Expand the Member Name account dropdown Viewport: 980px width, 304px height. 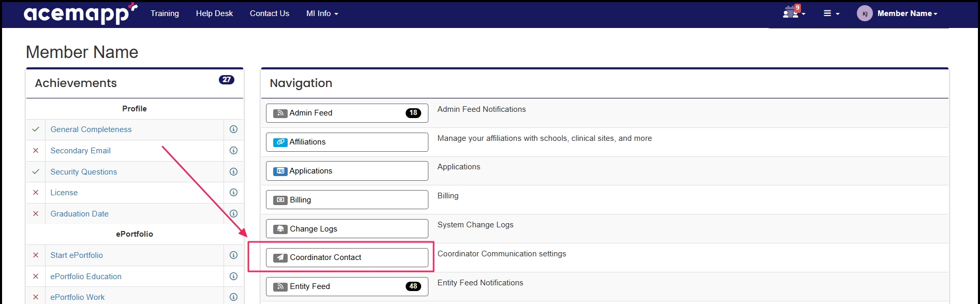[x=907, y=13]
